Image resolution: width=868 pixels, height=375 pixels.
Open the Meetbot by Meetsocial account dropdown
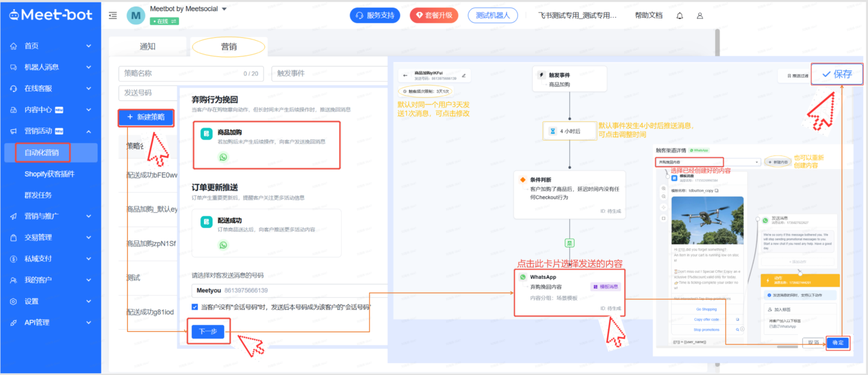pos(224,9)
